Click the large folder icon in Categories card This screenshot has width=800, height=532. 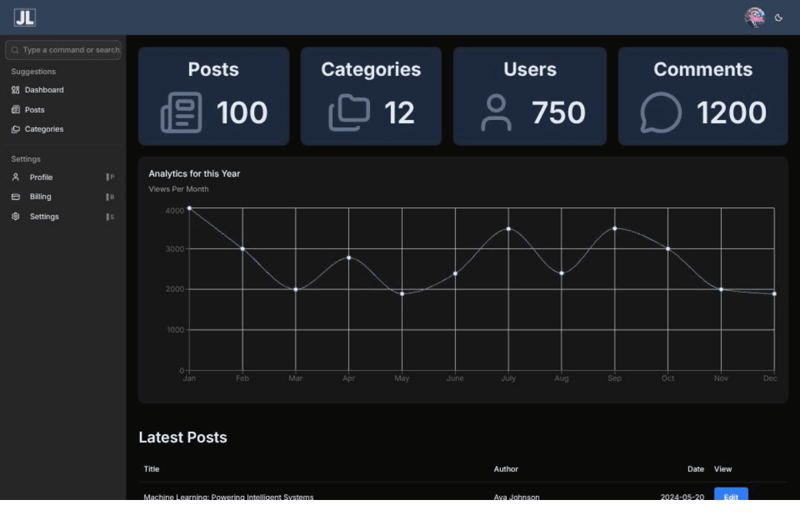349,113
